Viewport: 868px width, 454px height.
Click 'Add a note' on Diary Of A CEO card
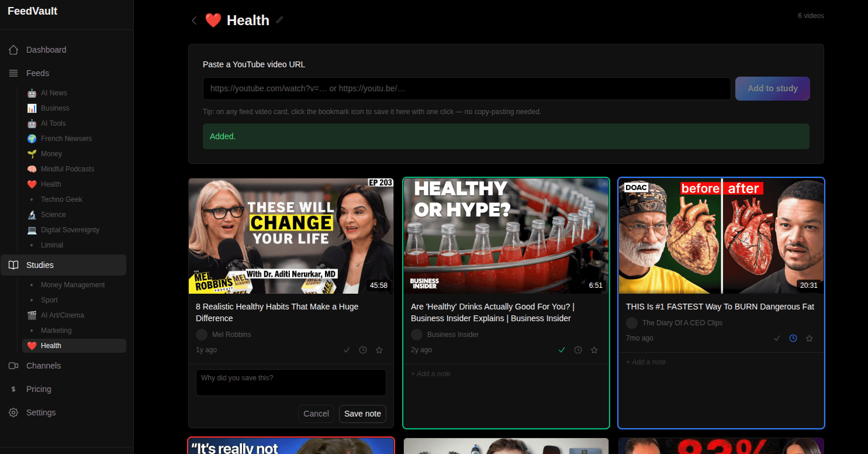click(x=646, y=362)
